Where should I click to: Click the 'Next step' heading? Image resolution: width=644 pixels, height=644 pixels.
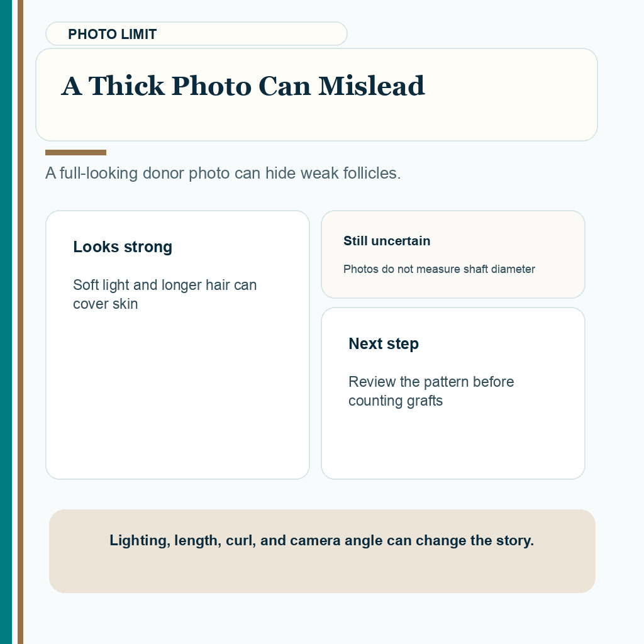[384, 344]
